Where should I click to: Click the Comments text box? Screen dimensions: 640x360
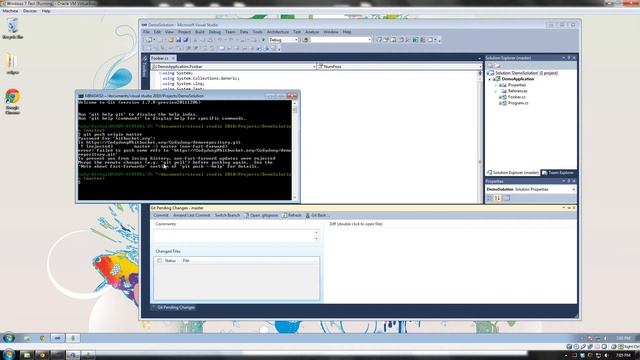[x=236, y=236]
